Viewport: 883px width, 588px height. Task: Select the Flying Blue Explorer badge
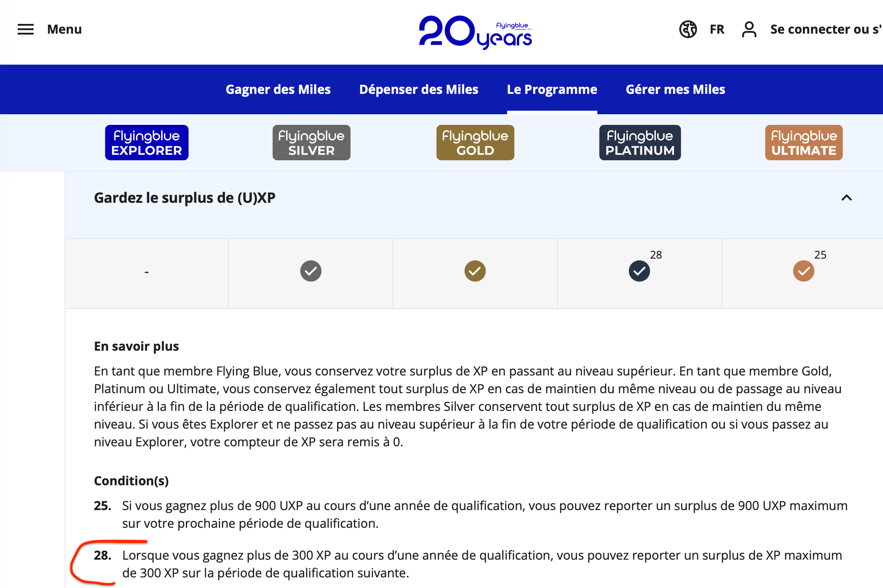tap(147, 143)
